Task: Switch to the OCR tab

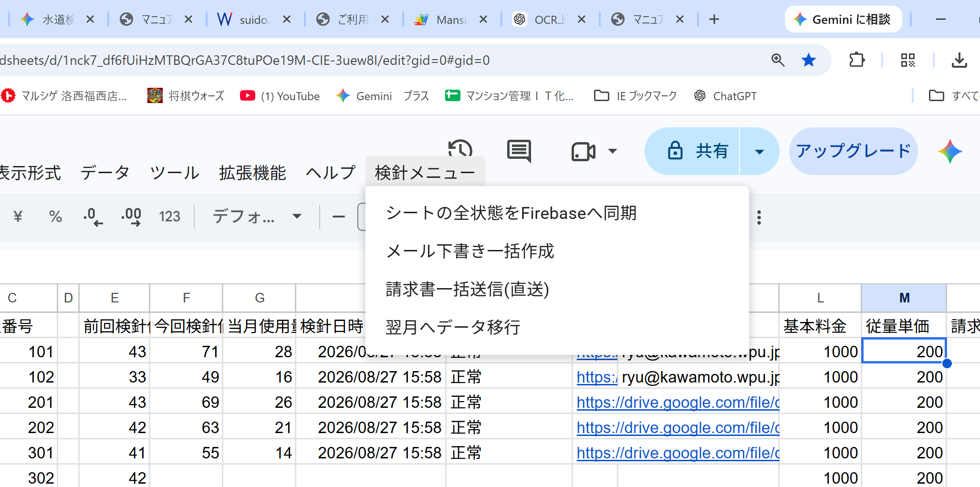Action: pos(550,20)
